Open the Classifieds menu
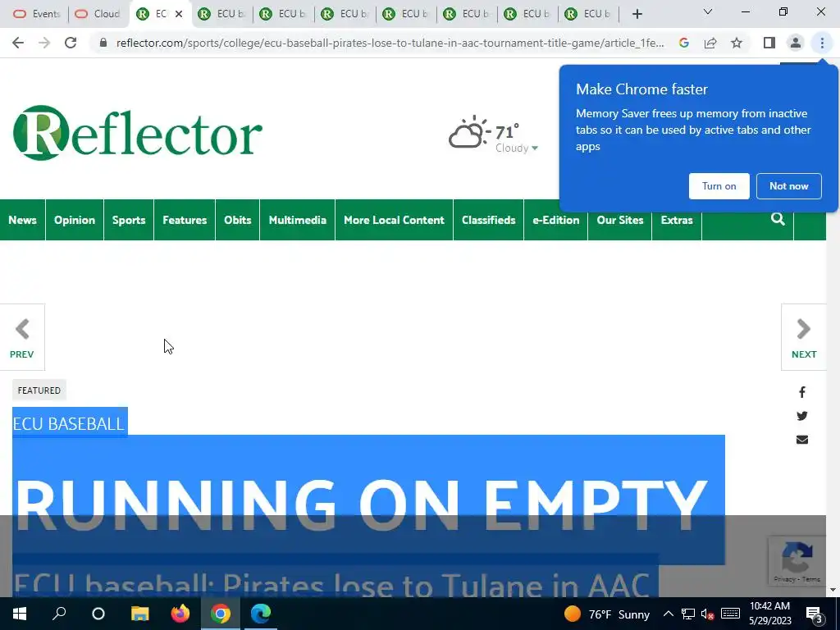The image size is (840, 630). click(489, 220)
